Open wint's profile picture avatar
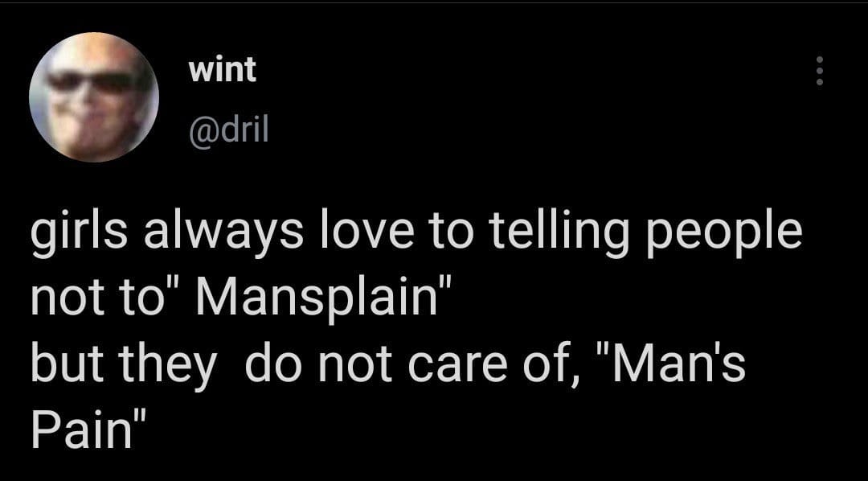 pos(94,97)
